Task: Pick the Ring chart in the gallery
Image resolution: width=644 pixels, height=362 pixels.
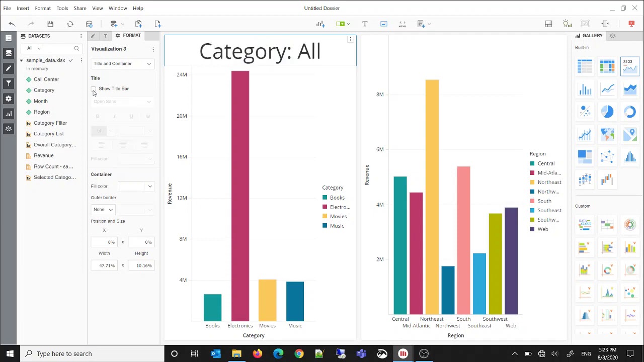Action: coord(630,111)
